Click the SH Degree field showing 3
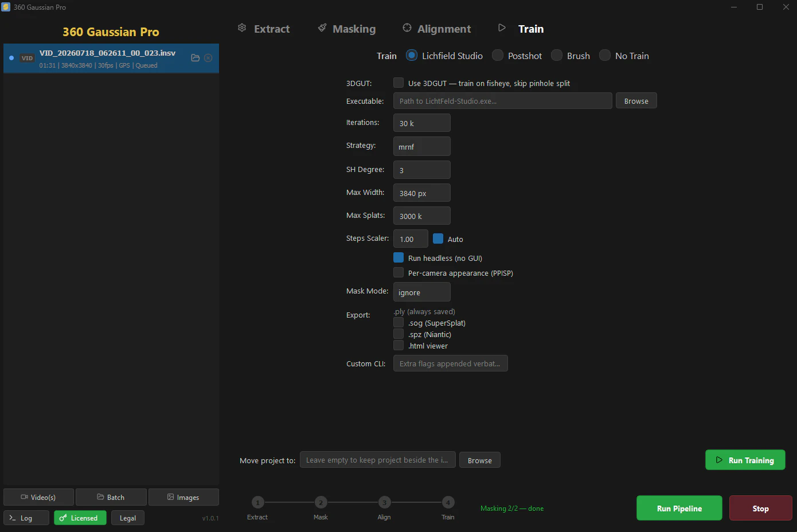This screenshot has width=797, height=532. (422, 170)
